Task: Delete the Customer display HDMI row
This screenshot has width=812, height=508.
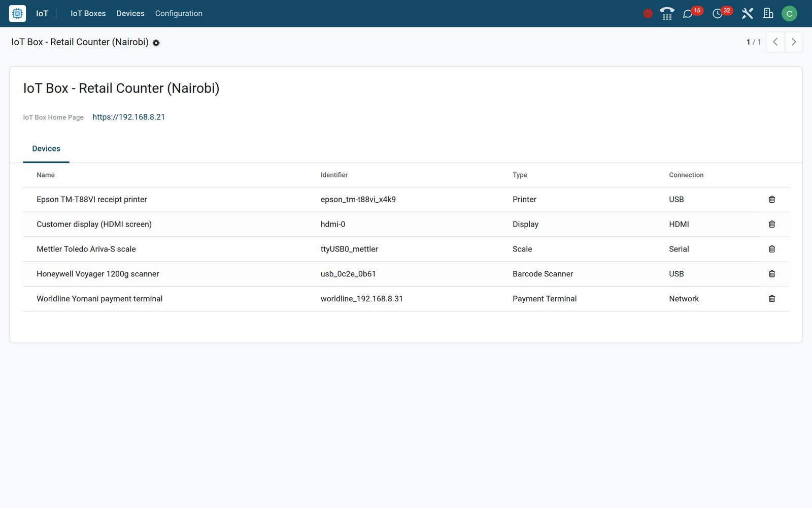Action: [772, 225]
